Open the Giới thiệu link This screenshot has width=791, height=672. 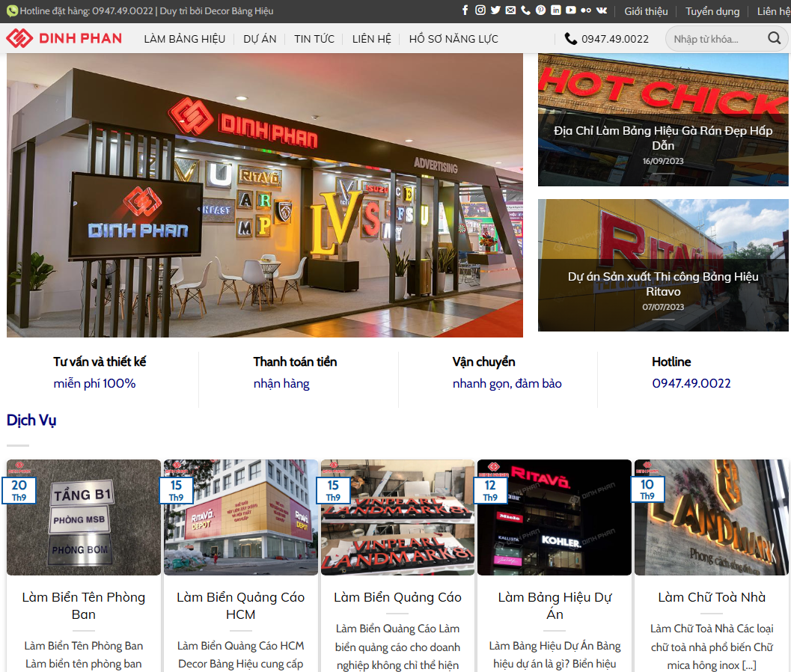646,11
